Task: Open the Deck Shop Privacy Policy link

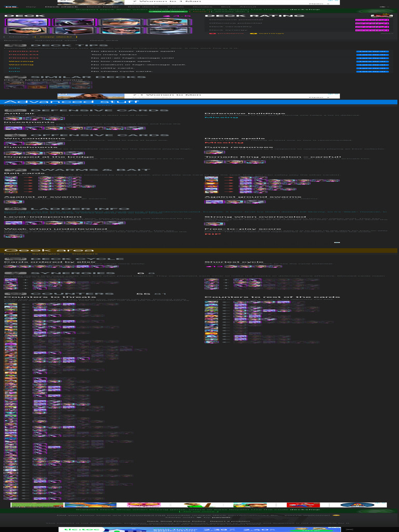Action: (176, 521)
